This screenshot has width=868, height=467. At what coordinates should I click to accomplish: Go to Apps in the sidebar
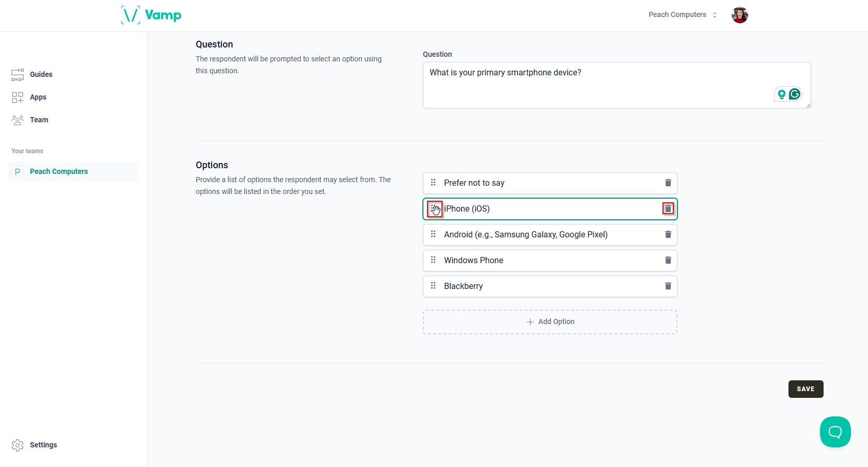(x=38, y=97)
